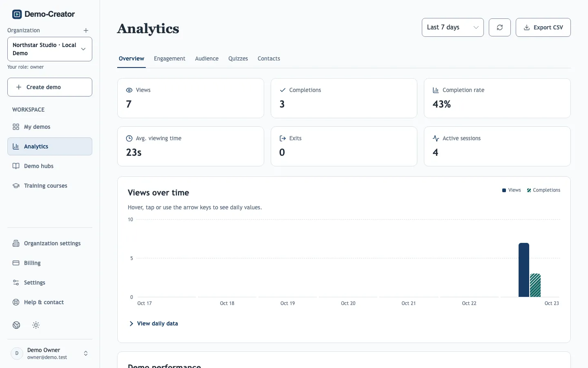Go to the Contacts tab

click(269, 58)
